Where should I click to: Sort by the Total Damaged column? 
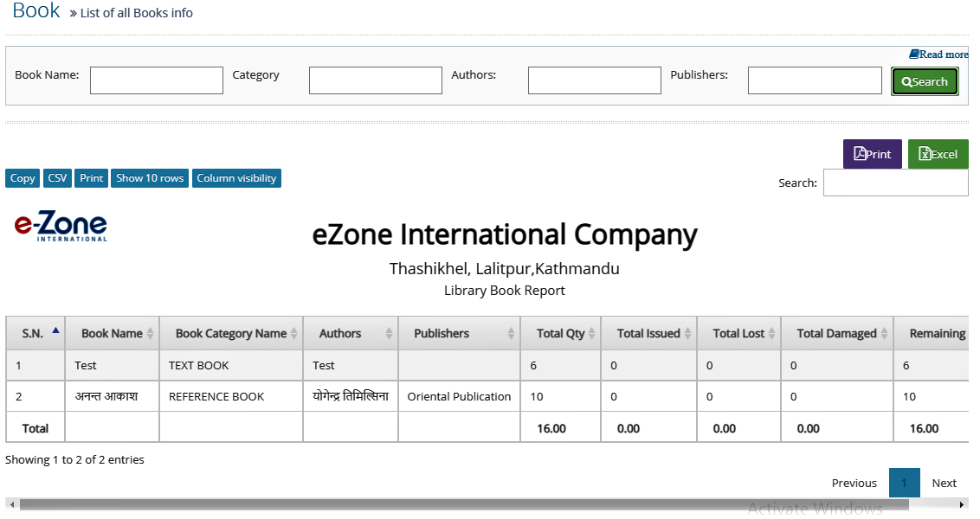point(837,334)
